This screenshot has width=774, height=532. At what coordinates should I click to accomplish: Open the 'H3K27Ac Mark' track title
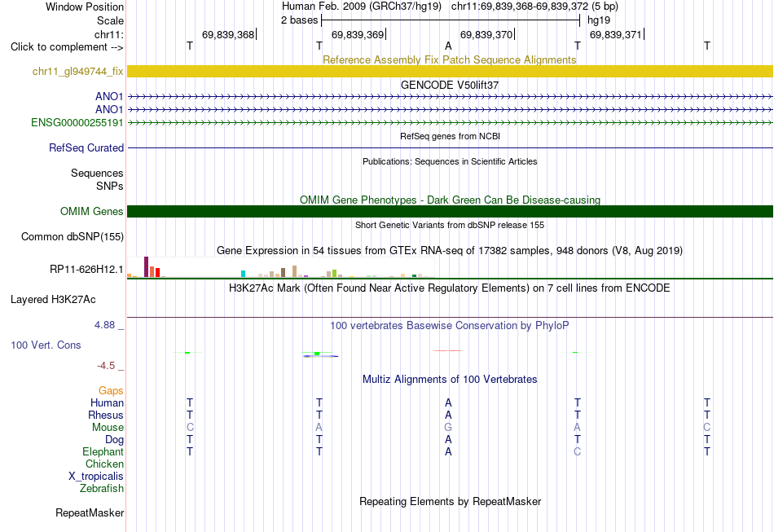pos(450,288)
